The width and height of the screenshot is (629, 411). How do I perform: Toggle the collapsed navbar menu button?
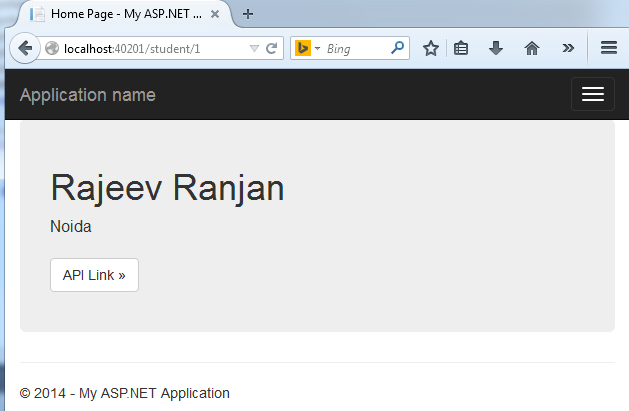point(593,94)
